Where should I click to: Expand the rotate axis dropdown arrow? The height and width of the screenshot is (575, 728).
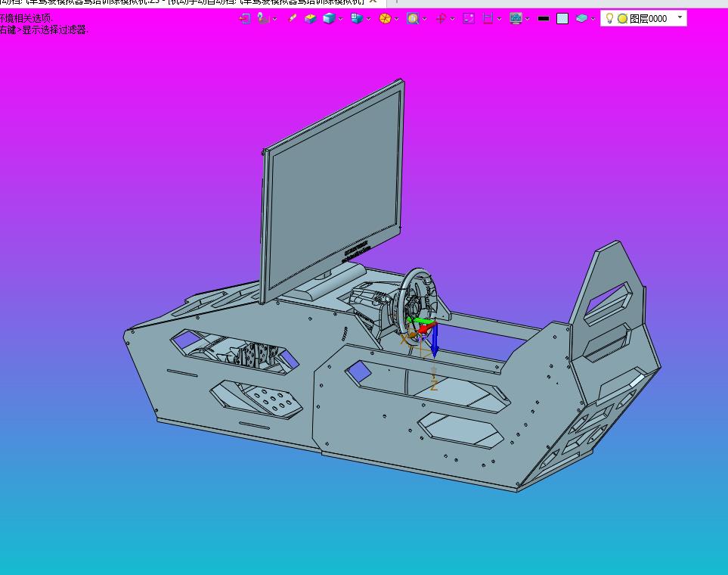(452, 19)
